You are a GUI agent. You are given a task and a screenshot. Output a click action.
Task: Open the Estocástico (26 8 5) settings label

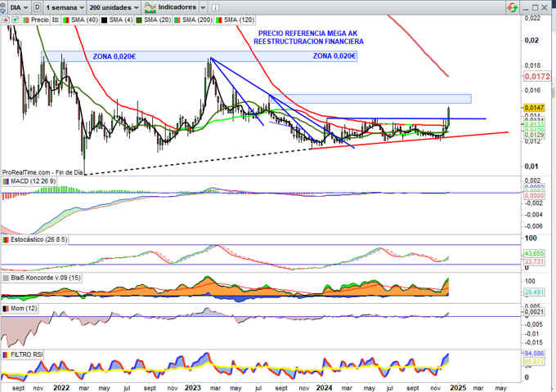38,240
